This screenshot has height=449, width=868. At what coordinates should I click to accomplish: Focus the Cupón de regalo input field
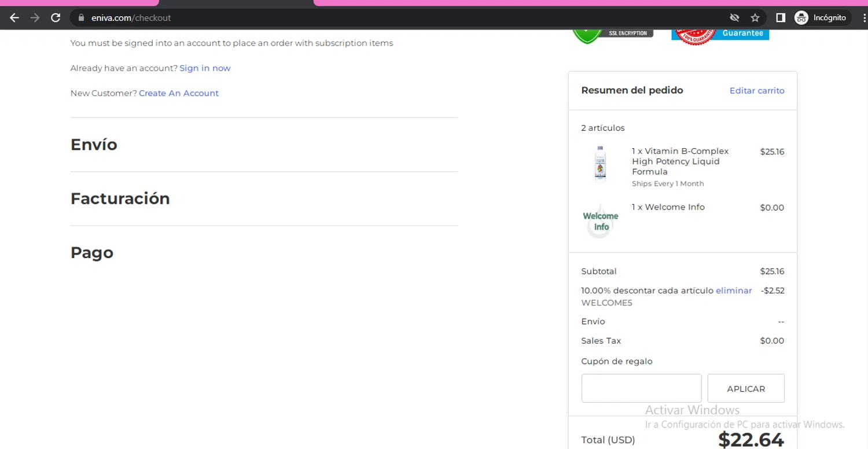[641, 388]
